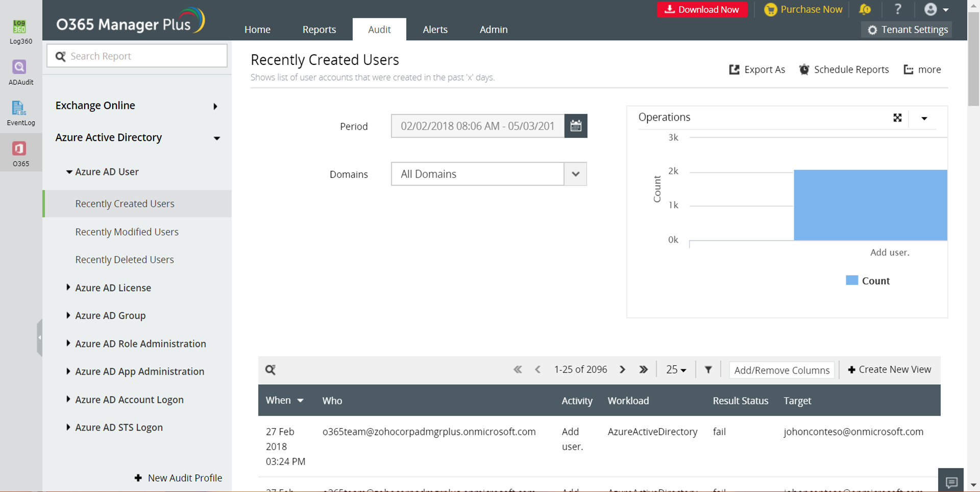Click the Workload column header
Image resolution: width=980 pixels, height=492 pixels.
628,401
